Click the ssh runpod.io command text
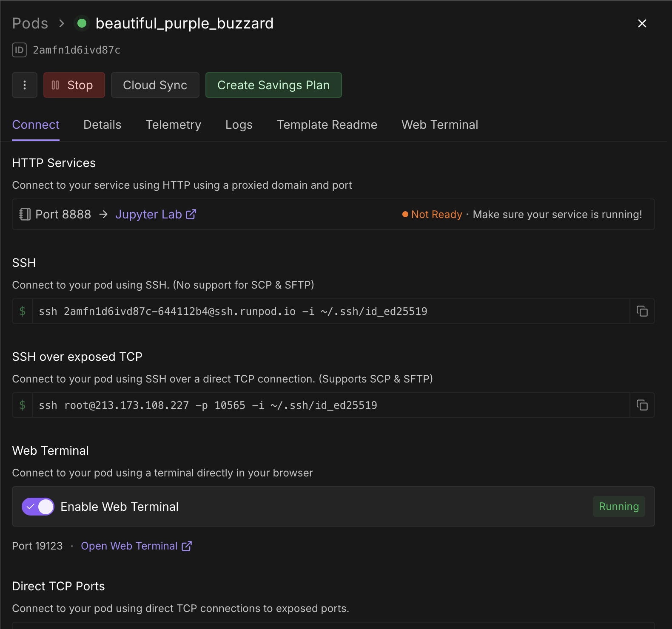Viewport: 672px width, 629px height. click(233, 312)
